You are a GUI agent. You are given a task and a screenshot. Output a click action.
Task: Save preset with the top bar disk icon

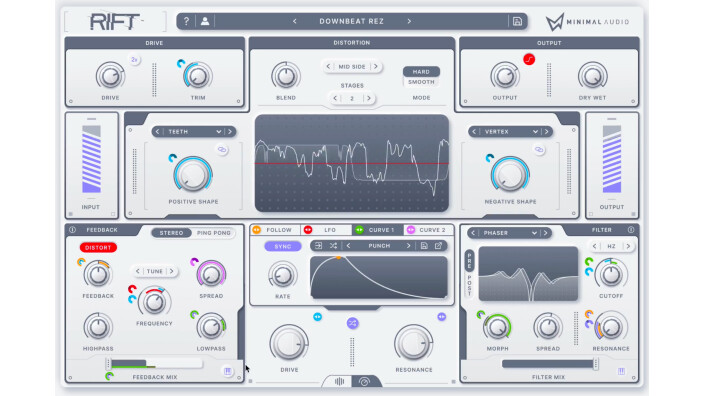(517, 22)
